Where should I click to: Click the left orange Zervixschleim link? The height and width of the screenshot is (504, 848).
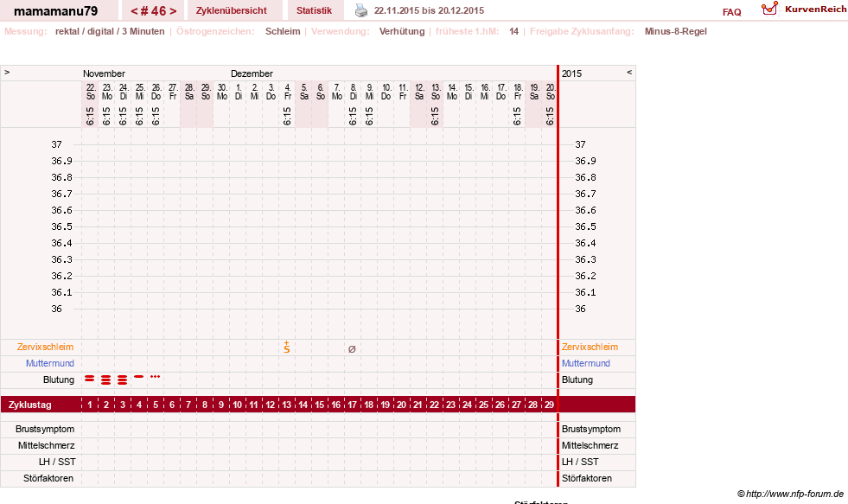click(x=46, y=348)
